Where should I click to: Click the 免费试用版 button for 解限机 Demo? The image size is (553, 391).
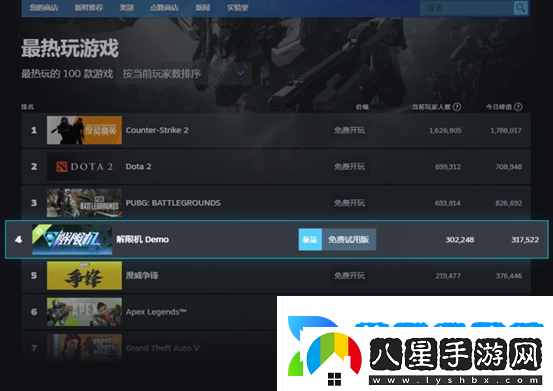pos(349,239)
